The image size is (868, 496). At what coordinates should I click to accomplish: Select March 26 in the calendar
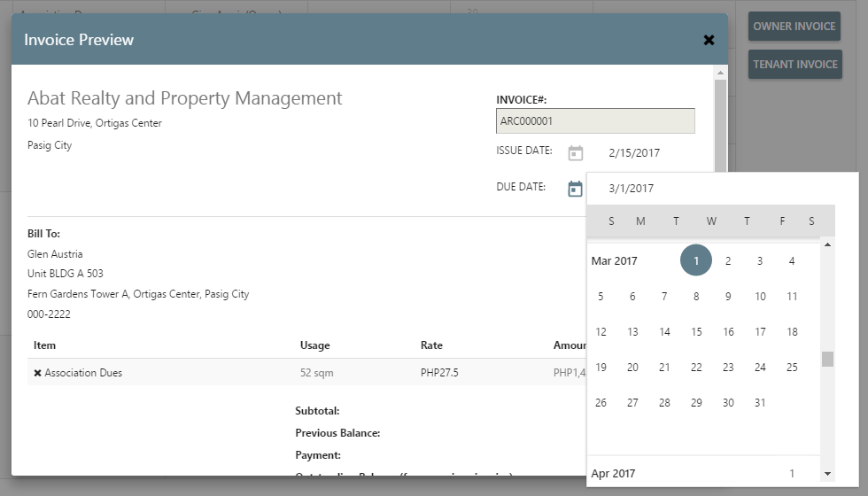coord(601,402)
